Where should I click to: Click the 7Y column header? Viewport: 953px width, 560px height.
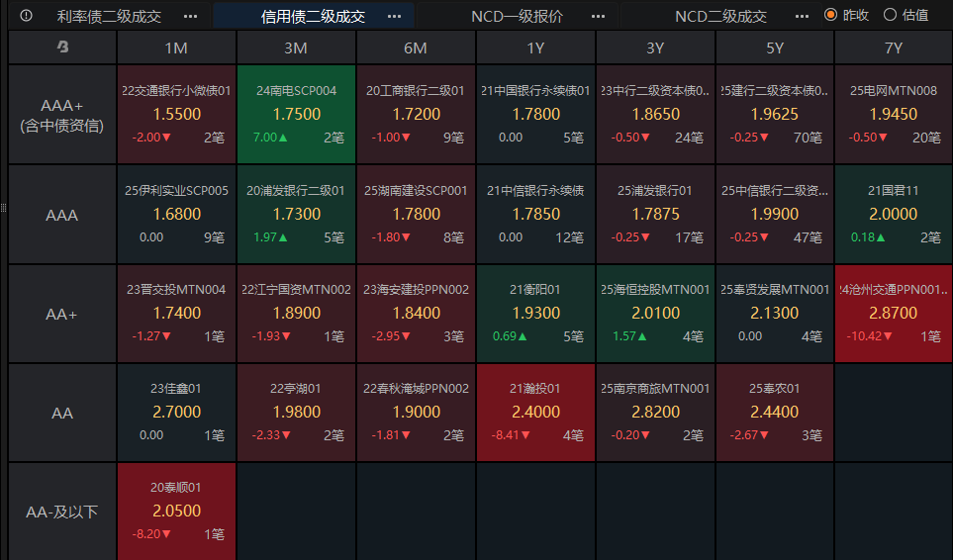894,47
